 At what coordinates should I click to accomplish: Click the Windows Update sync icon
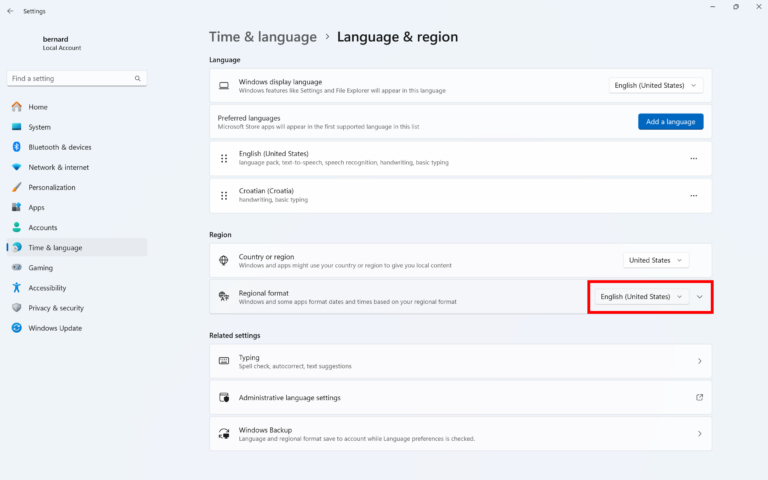17,328
